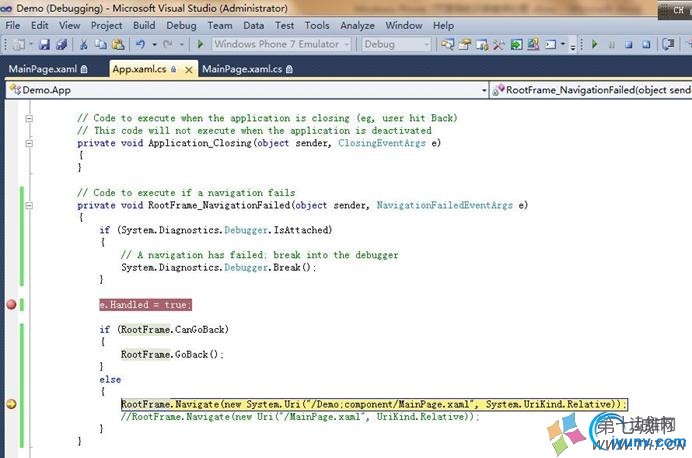Click the toolbar options overflow arrow

(573, 47)
